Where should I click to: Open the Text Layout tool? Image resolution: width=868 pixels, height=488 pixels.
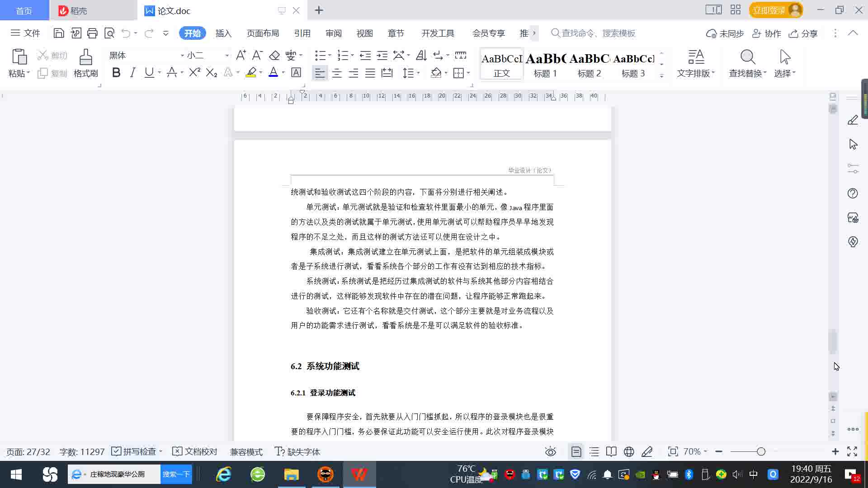tap(696, 63)
